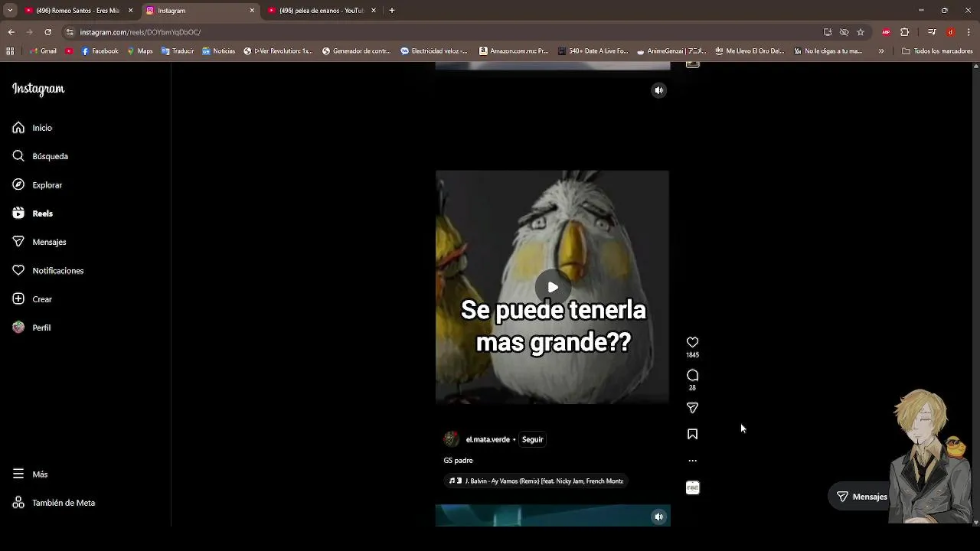The height and width of the screenshot is (551, 980).
Task: Share the reel via paper-plane icon
Action: click(692, 408)
